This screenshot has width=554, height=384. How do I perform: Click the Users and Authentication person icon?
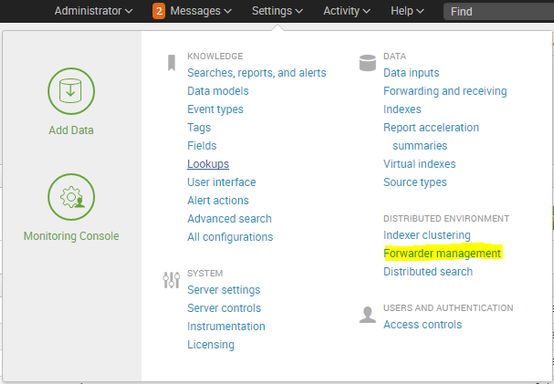[367, 314]
